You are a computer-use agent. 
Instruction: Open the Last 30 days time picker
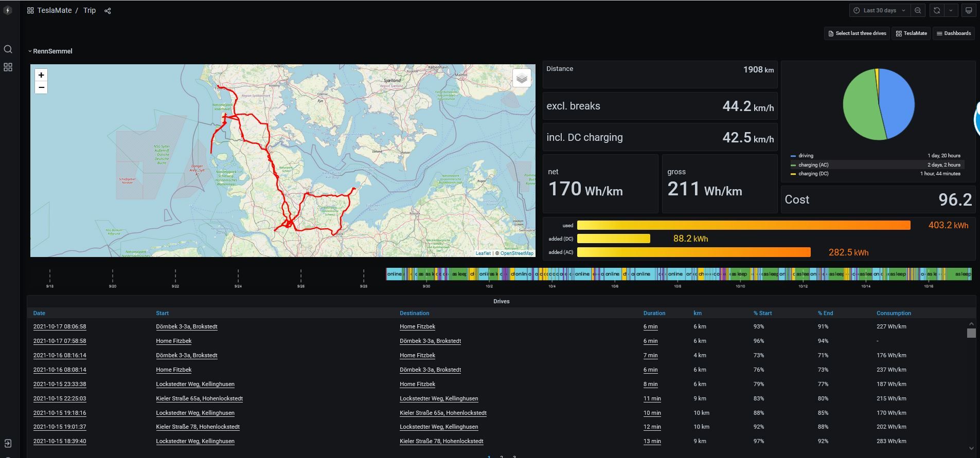879,10
